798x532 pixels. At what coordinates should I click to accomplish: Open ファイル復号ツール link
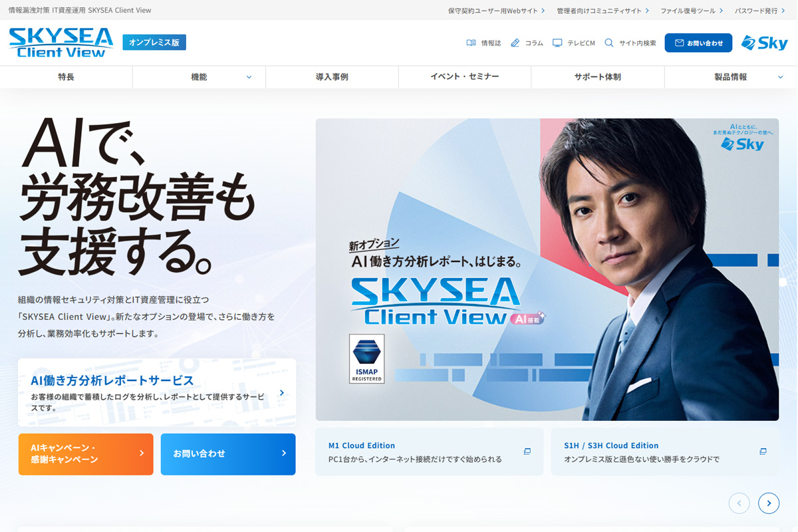tap(692, 11)
